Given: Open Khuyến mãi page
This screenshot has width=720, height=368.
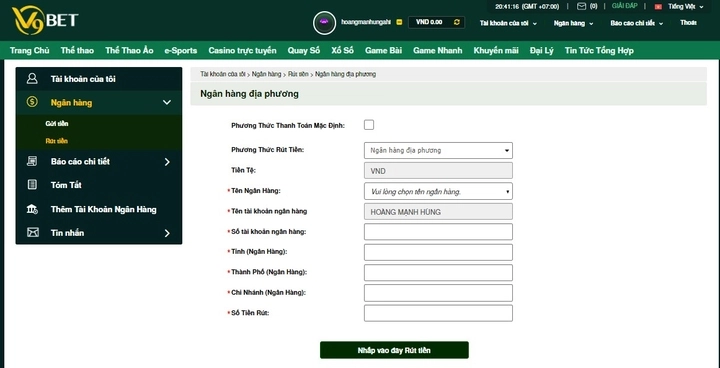Looking at the screenshot, I should click(496, 51).
